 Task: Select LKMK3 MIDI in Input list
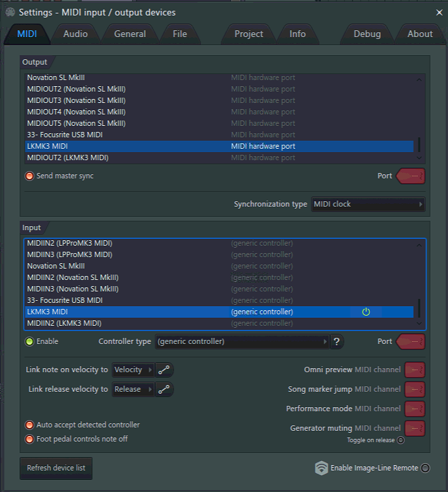tap(219, 312)
